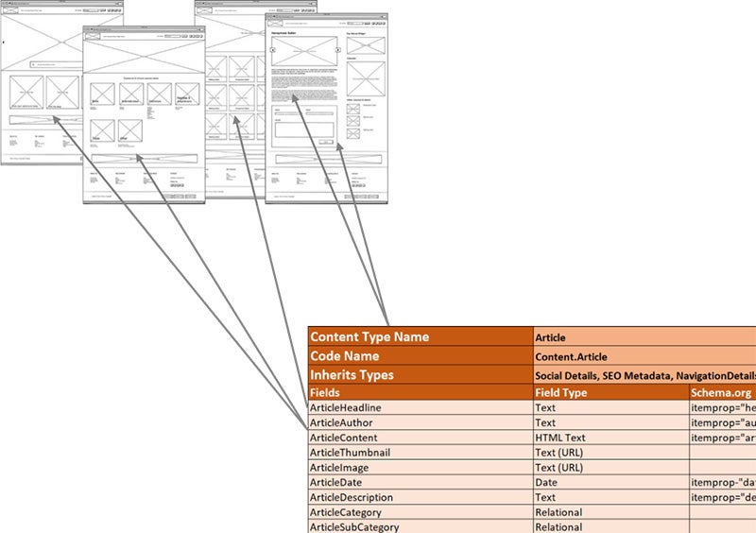
Task: Click hero image placeholder in article wireframe
Action: (304, 50)
